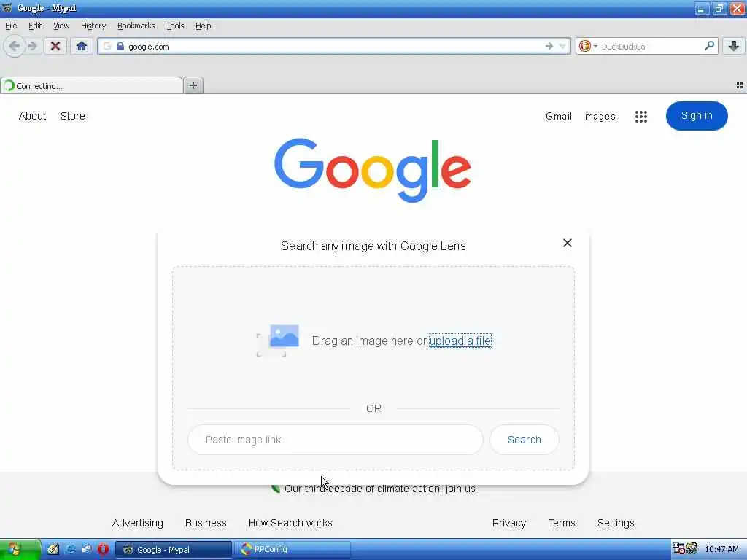Click the Paste image link field
Viewport: 747px width, 560px height.
[x=336, y=440]
